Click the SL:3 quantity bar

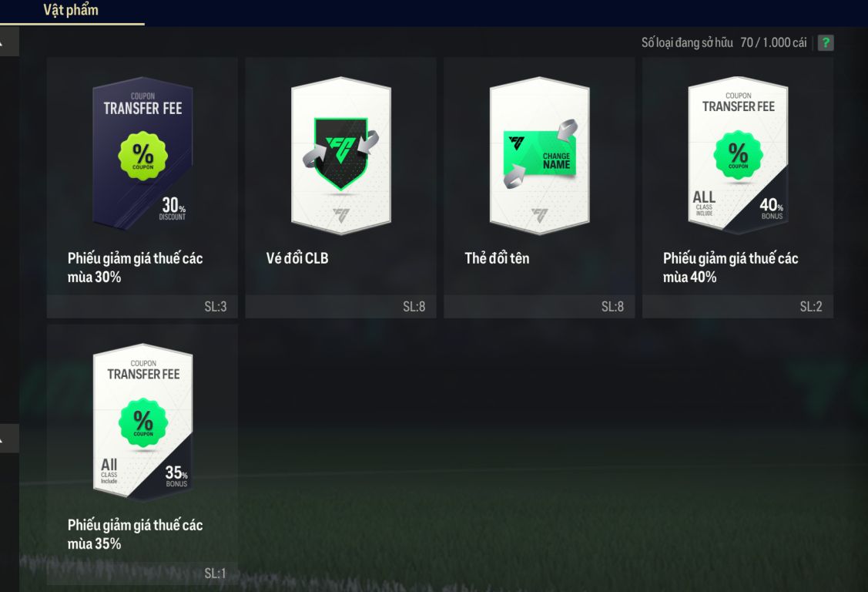tap(142, 306)
